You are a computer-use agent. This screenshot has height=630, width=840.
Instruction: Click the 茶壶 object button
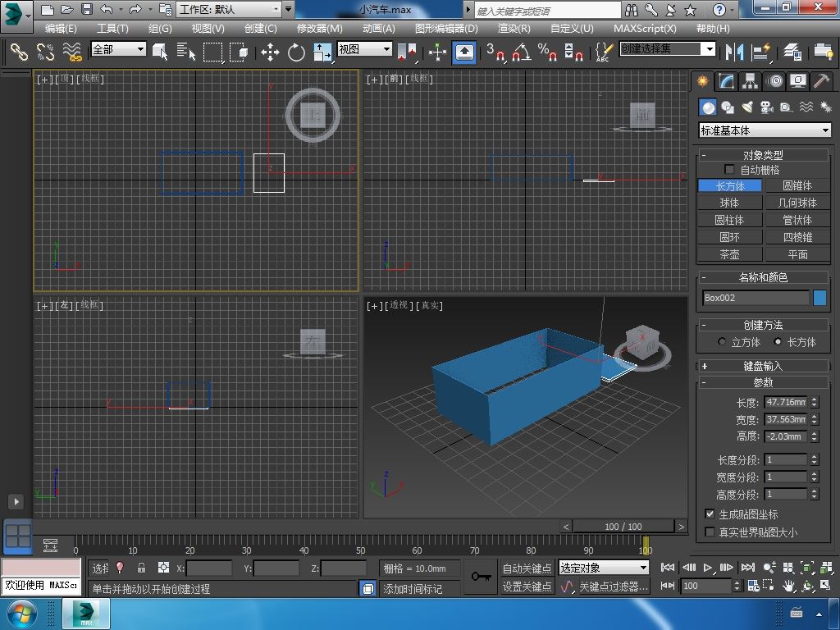click(729, 254)
